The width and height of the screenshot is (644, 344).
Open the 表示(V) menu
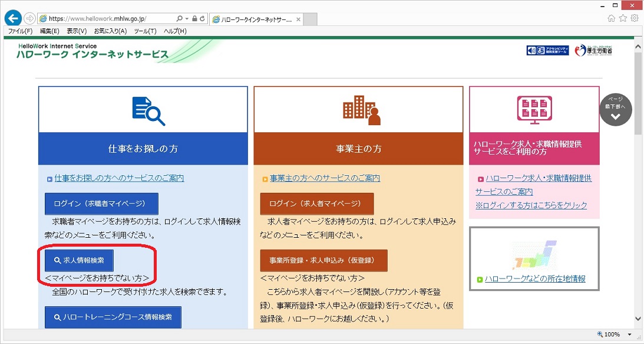pyautogui.click(x=77, y=31)
